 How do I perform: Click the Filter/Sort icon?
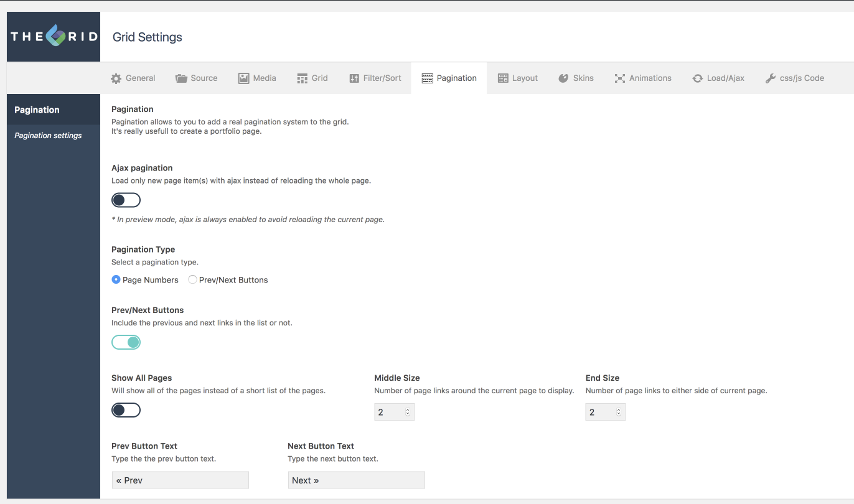point(354,78)
